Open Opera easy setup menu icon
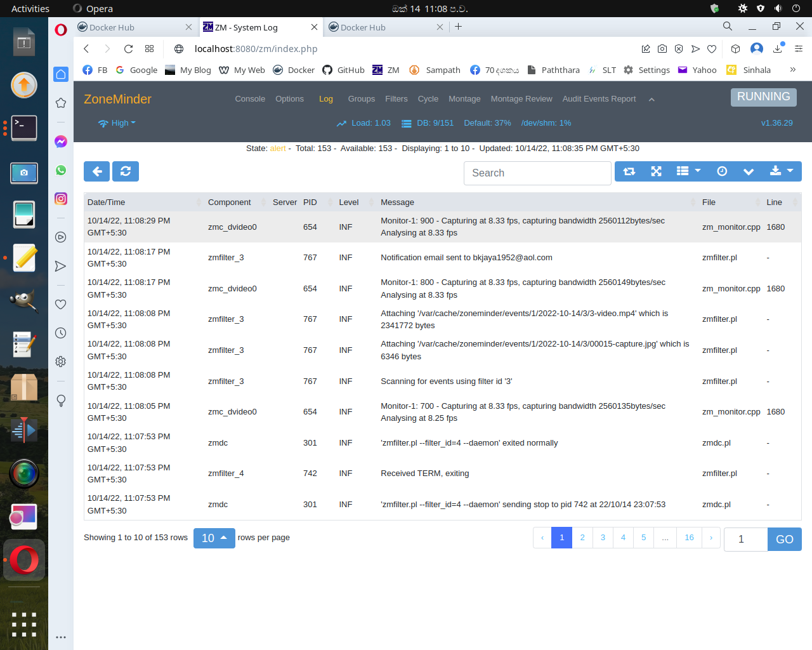 (x=799, y=49)
